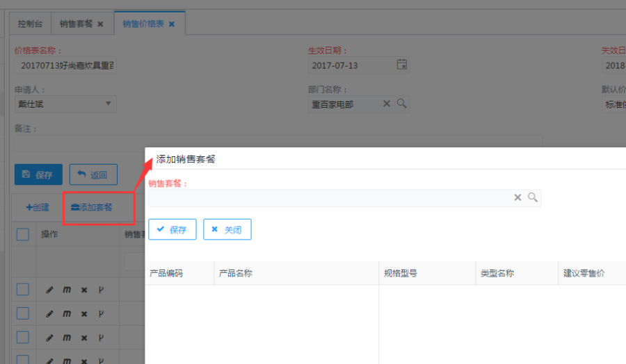Check the first data row checkbox
The width and height of the screenshot is (626, 364).
click(23, 290)
